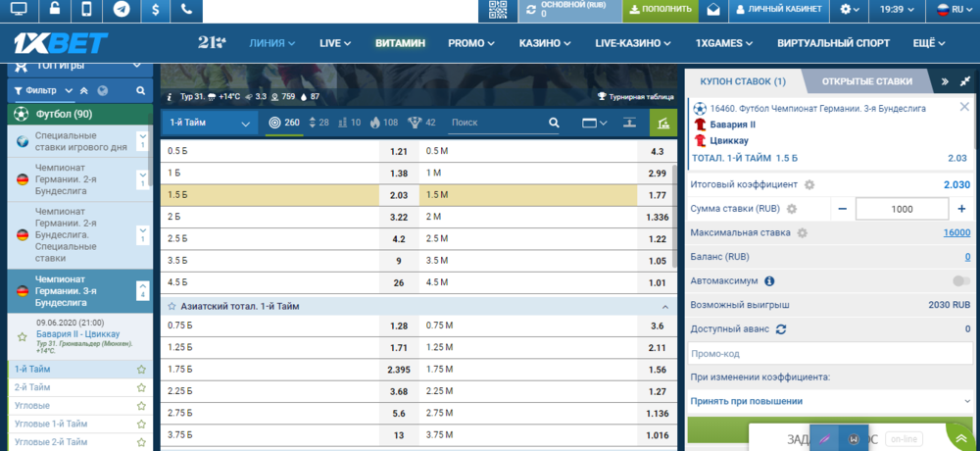Image resolution: width=980 pixels, height=451 pixels.
Task: Click the dollar payments icon
Action: pyautogui.click(x=155, y=10)
